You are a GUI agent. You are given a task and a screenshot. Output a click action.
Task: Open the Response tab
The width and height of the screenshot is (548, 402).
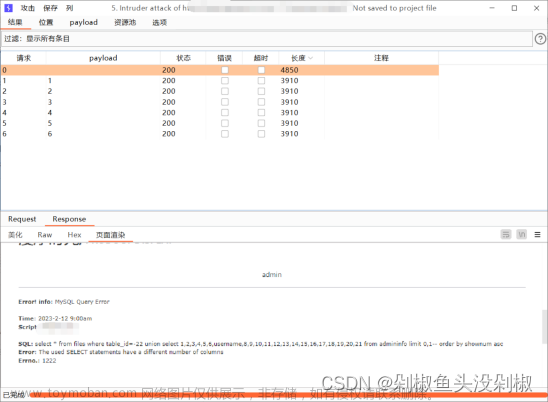pyautogui.click(x=69, y=219)
